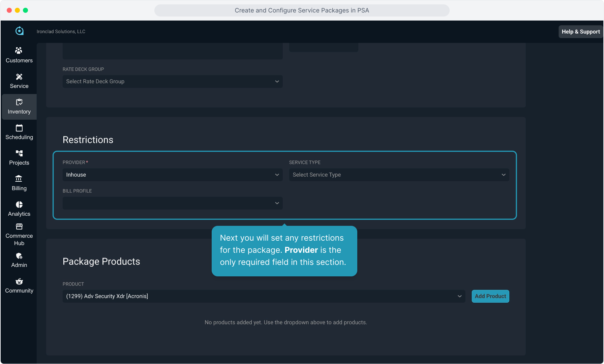Open the Product dropdown with Adv Security Xdr
Viewport: 604px width, 364px height.
[264, 296]
